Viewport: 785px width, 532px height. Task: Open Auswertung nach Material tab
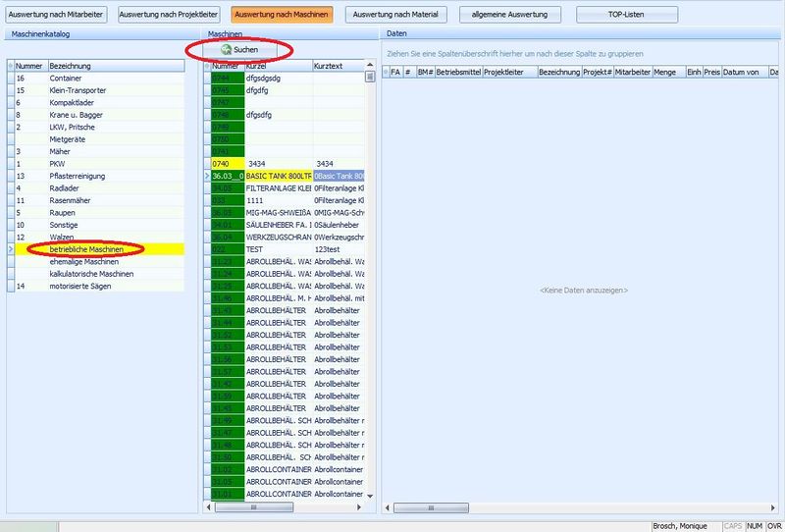(x=395, y=15)
